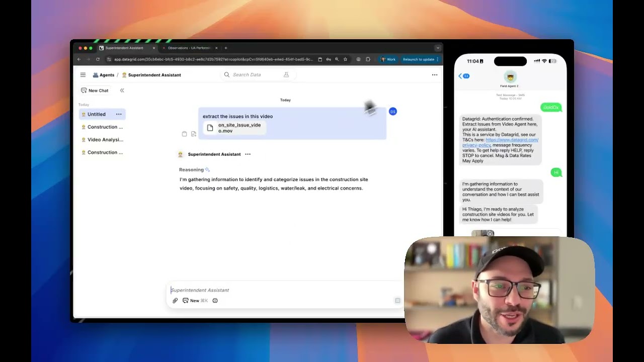Click the edit message icon beside clipboard
This screenshot has width=644, height=362.
194,134
